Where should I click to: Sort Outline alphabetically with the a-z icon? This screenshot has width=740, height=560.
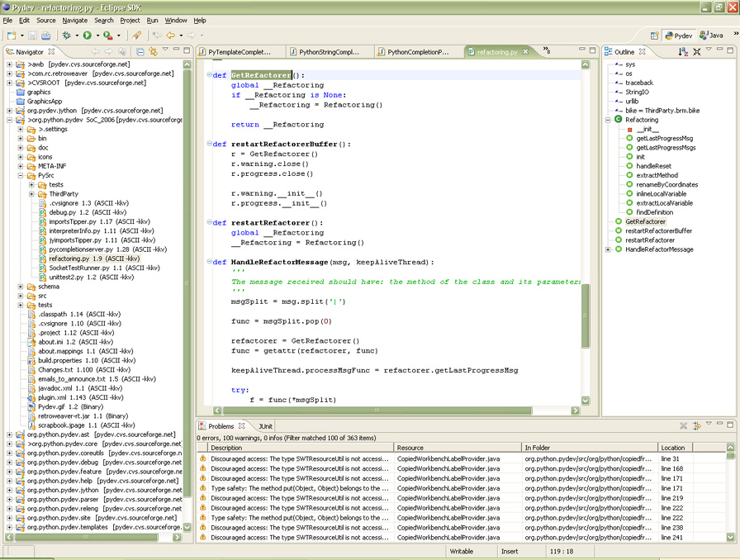[683, 51]
